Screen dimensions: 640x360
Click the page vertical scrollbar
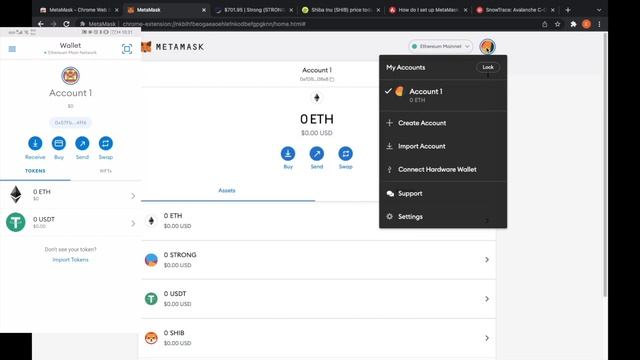(605, 165)
